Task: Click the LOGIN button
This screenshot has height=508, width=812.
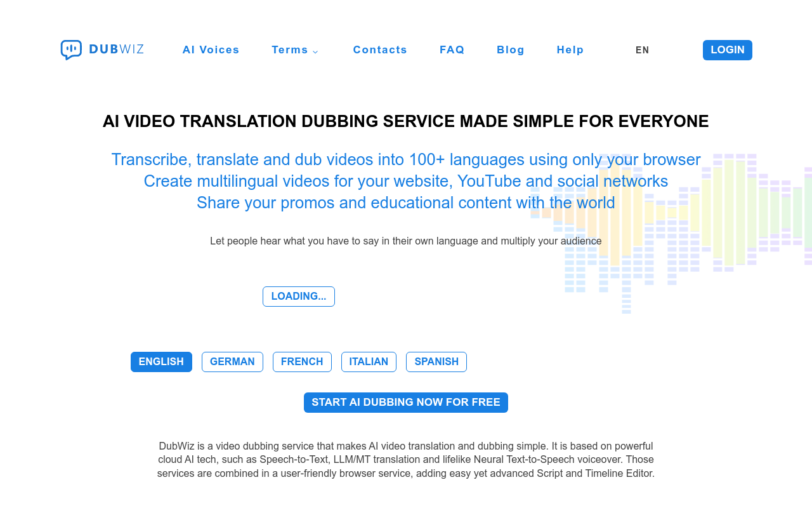Action: point(728,50)
